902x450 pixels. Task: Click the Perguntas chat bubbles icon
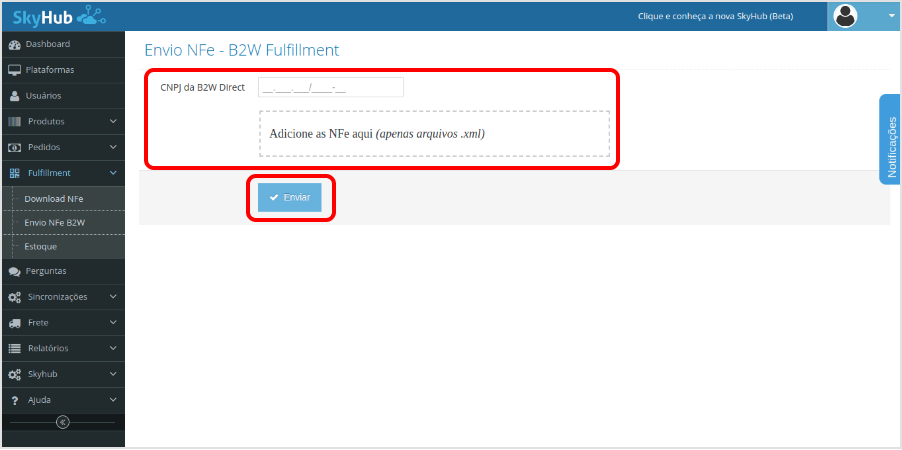coord(15,271)
